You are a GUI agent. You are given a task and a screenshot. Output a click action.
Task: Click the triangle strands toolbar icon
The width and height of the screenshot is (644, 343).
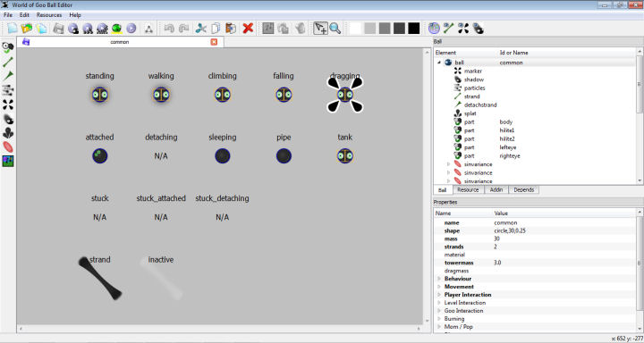tap(148, 29)
